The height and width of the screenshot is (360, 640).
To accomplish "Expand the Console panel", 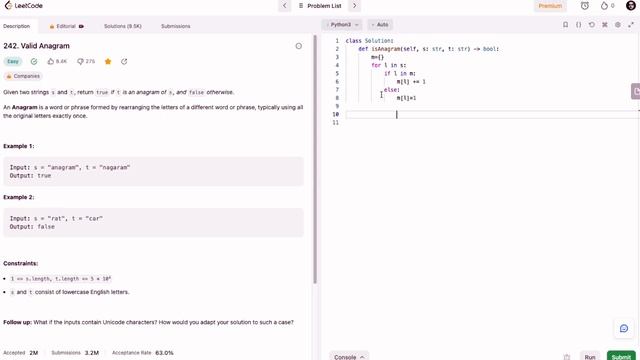I will point(349,357).
